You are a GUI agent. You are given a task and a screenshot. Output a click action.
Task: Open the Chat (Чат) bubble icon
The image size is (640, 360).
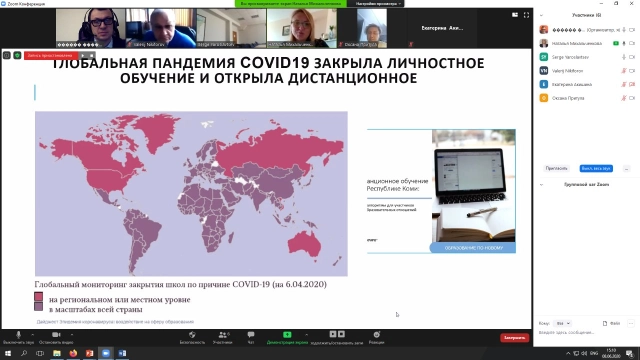251,335
